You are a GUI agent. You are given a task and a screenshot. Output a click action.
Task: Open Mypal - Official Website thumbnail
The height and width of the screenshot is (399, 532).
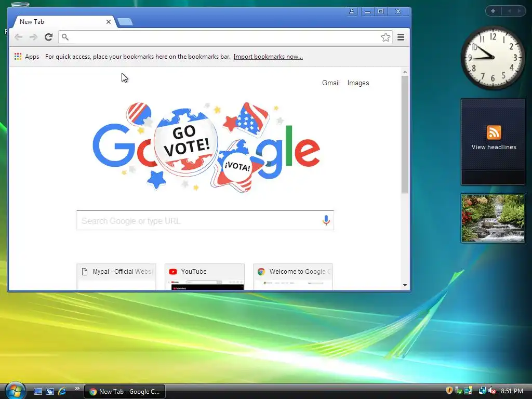(116, 277)
